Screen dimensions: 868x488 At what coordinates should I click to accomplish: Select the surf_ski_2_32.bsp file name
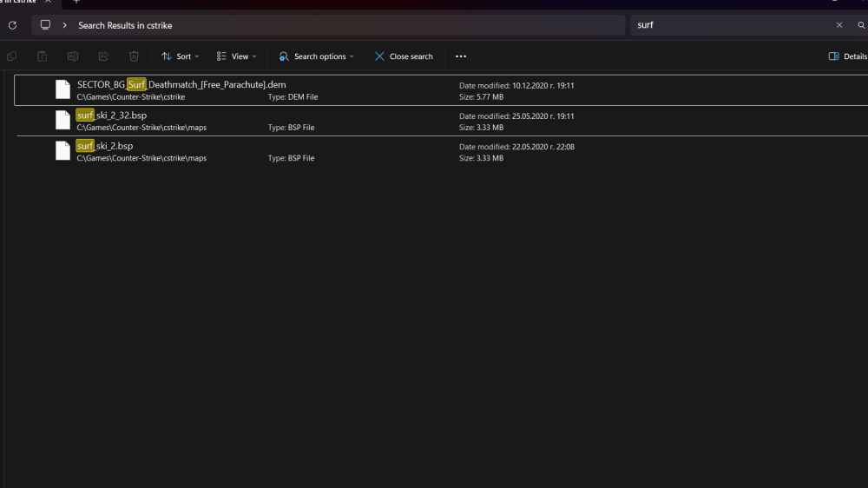pos(111,115)
